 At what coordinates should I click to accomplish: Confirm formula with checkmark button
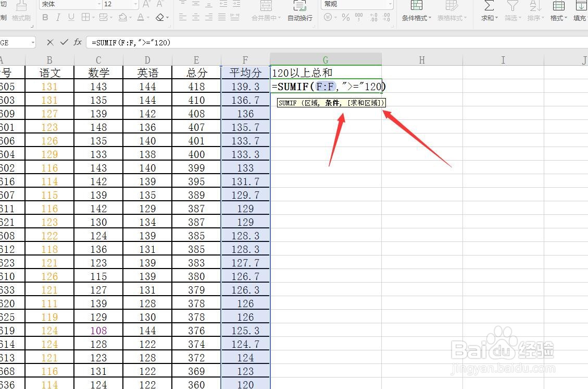(x=64, y=42)
